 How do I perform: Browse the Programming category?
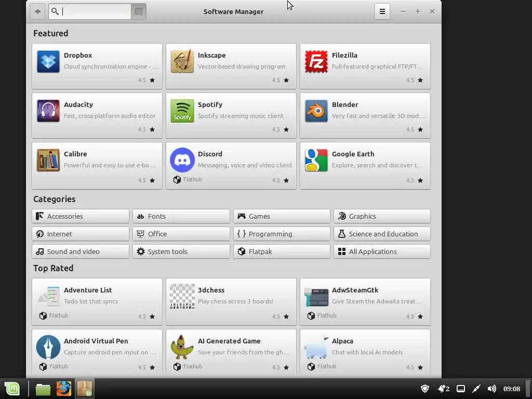point(282,234)
